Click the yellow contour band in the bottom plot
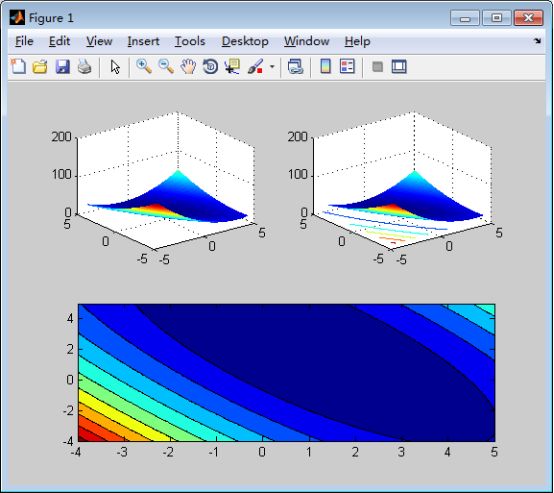The image size is (554, 493). pyautogui.click(x=117, y=417)
